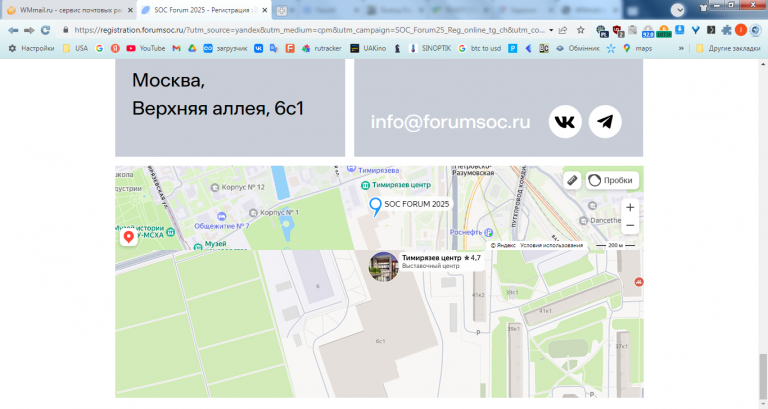This screenshot has width=768, height=409.
Task: Show hidden bookmarks with the double chevron
Action: click(681, 48)
